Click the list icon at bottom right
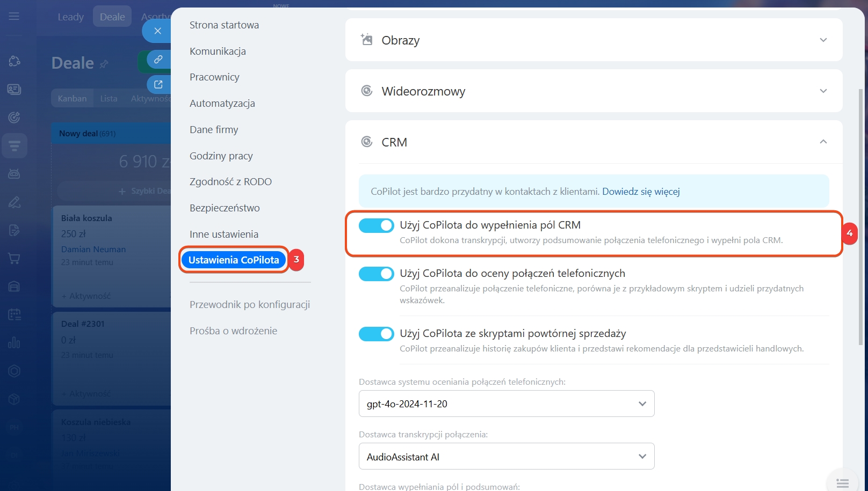 coord(842,483)
